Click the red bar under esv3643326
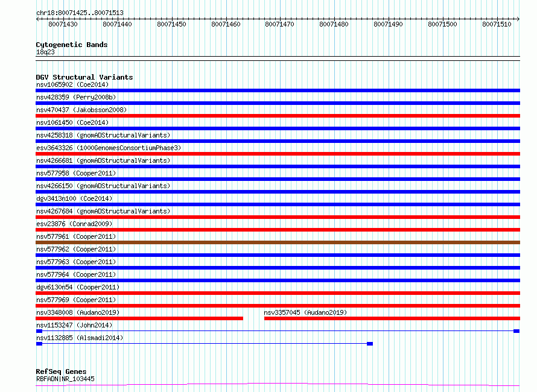Viewport: 537px width, 392px height. pyautogui.click(x=278, y=154)
